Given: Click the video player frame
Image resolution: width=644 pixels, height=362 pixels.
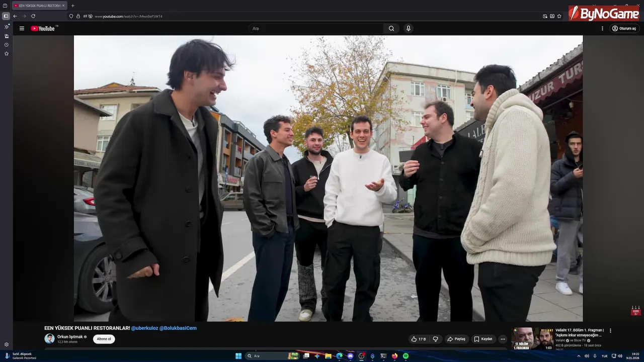Looking at the screenshot, I should tap(328, 178).
